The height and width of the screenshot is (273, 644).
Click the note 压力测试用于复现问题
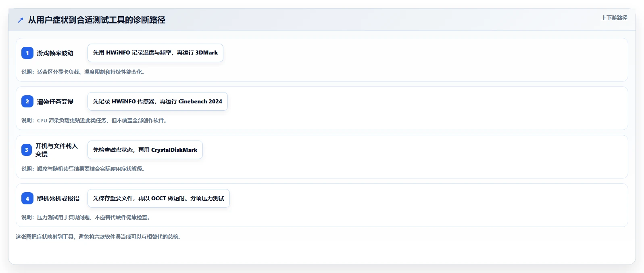click(x=86, y=217)
